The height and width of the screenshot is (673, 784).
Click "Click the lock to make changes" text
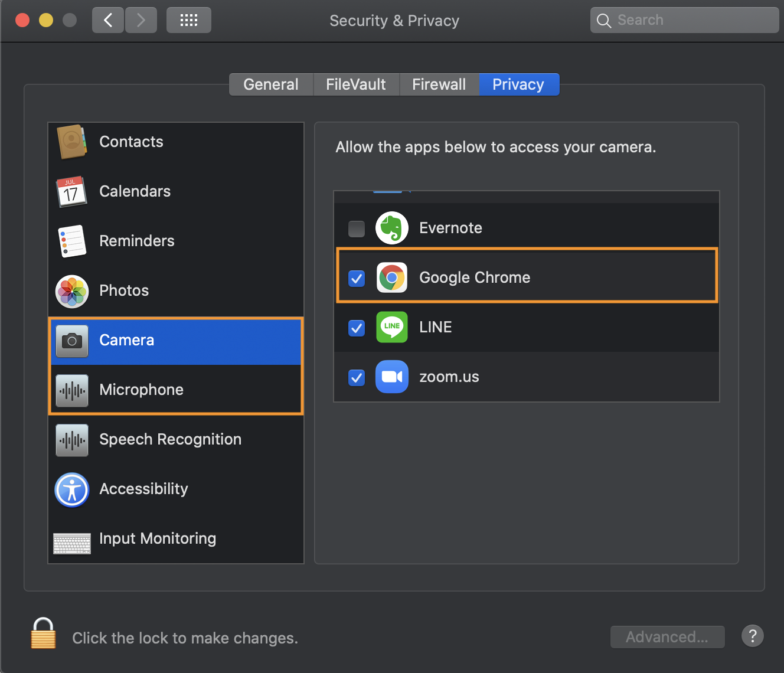185,638
